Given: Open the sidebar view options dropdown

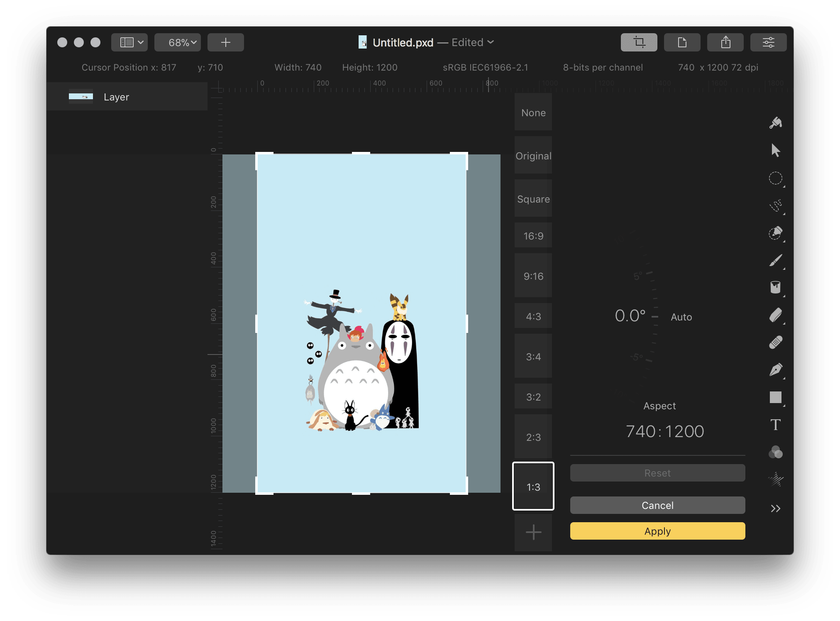Looking at the screenshot, I should pyautogui.click(x=129, y=42).
